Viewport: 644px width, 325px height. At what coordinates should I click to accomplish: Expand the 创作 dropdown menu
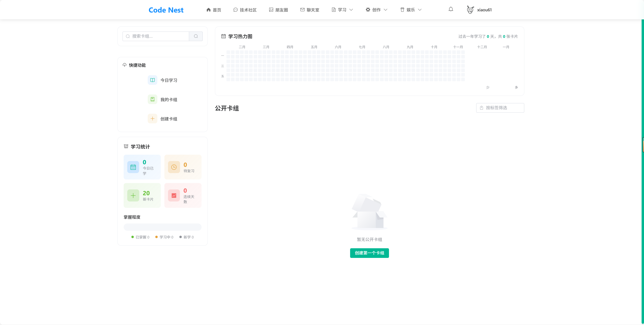tap(376, 10)
